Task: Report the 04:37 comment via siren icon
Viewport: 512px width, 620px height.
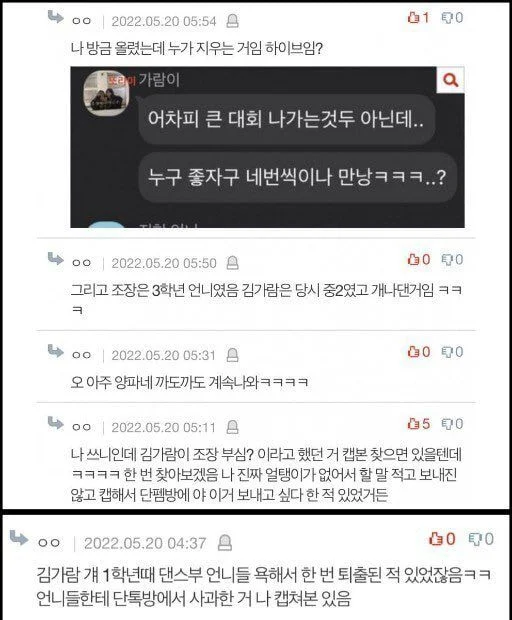Action: click(225, 542)
